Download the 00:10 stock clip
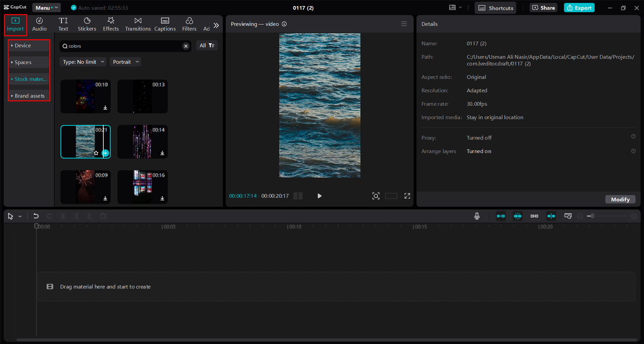Viewport: 644px width, 344px height. (x=105, y=108)
